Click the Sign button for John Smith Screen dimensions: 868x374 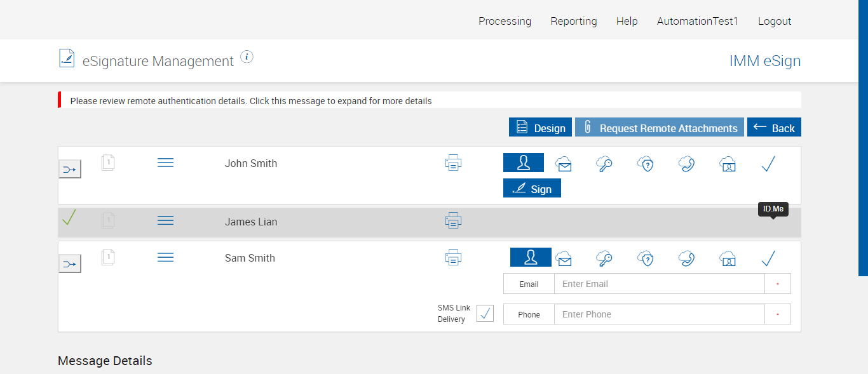point(532,189)
